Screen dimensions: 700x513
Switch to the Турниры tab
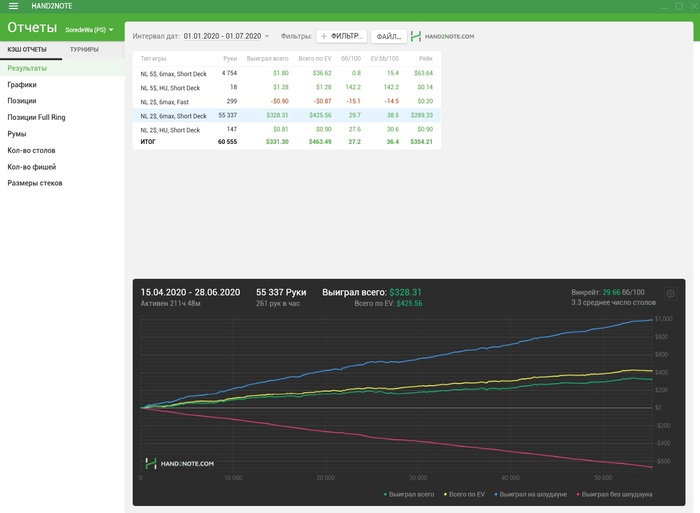pyautogui.click(x=84, y=49)
